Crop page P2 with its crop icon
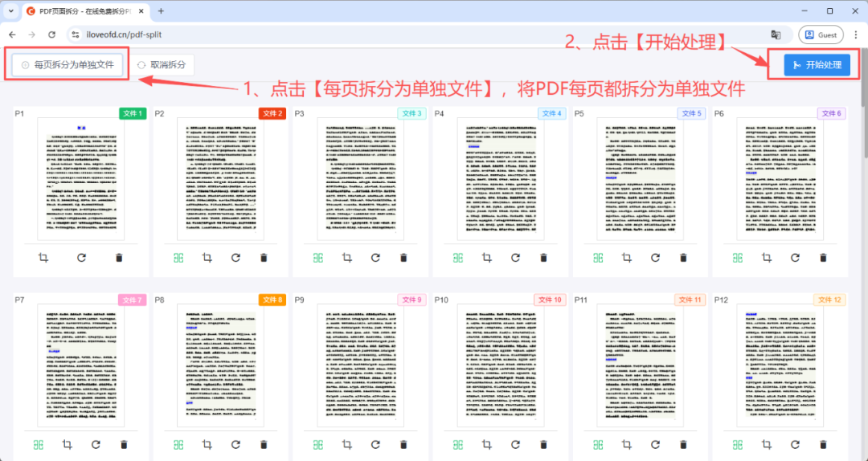 click(x=207, y=257)
